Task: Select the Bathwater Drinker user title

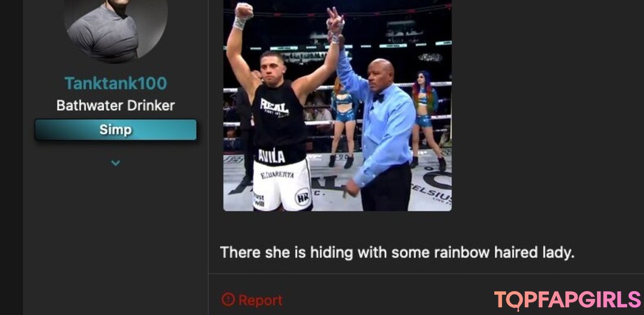Action: point(116,106)
